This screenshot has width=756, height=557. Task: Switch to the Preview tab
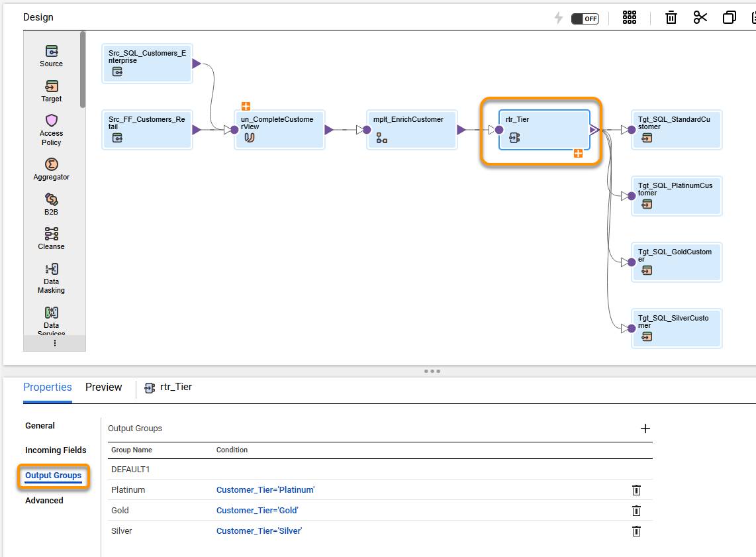tap(104, 387)
